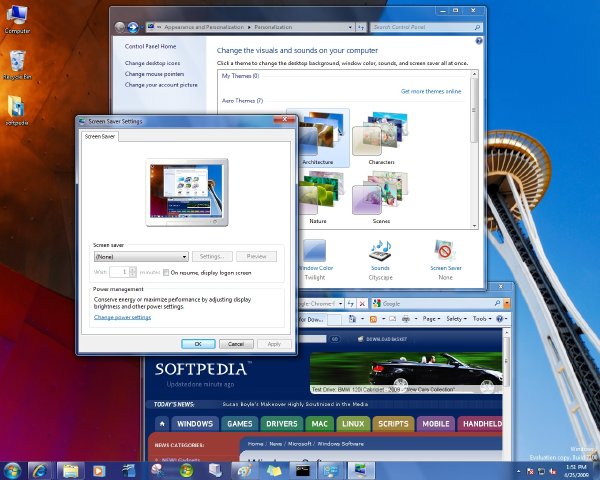
Task: Click the network icon in system tray
Action: pyautogui.click(x=541, y=472)
